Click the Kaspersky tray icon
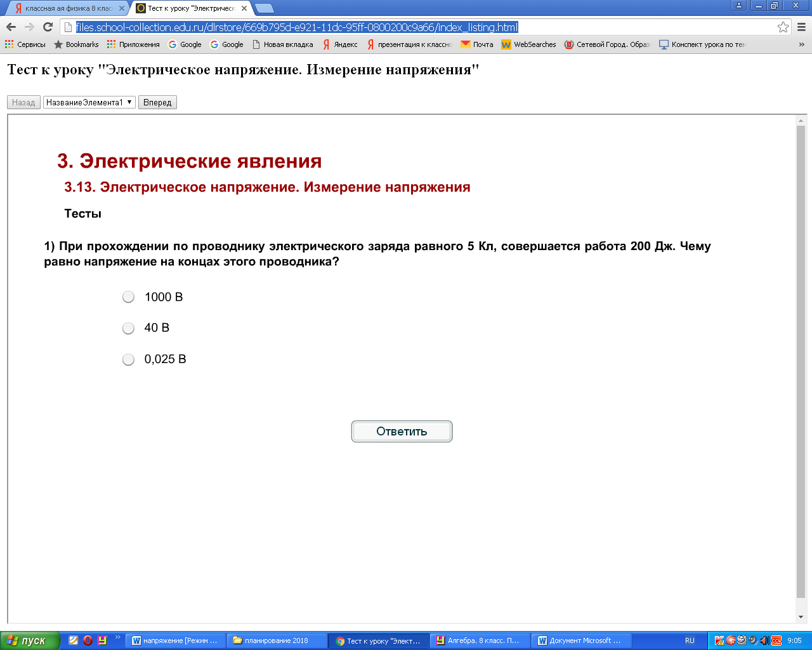The image size is (812, 650). pyautogui.click(x=719, y=640)
